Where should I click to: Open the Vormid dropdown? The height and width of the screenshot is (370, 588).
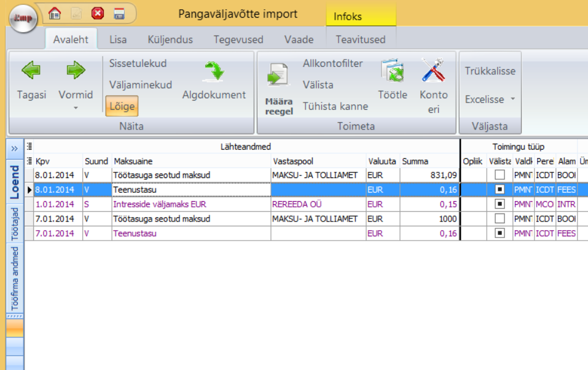[76, 100]
